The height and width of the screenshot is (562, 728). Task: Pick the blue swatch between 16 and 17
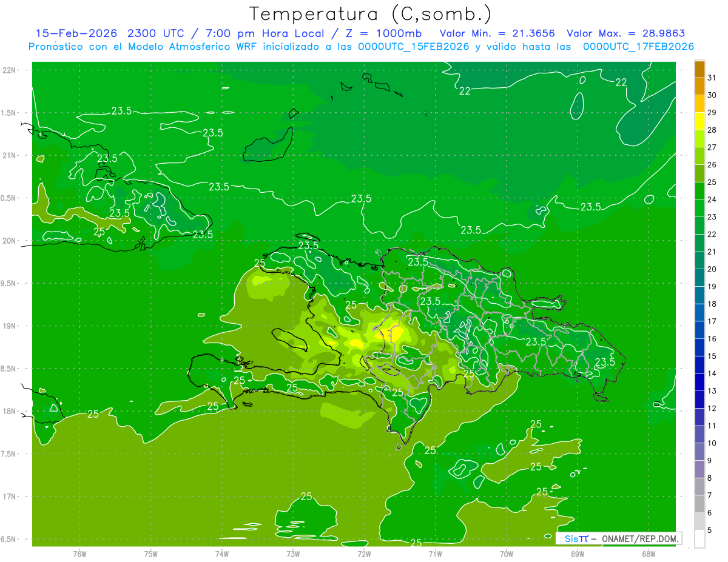[x=699, y=330]
